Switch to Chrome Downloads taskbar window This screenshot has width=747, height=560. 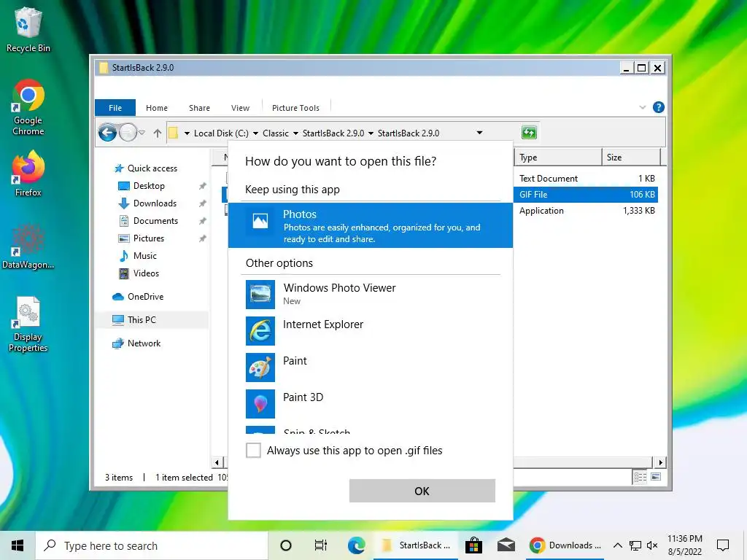565,545
